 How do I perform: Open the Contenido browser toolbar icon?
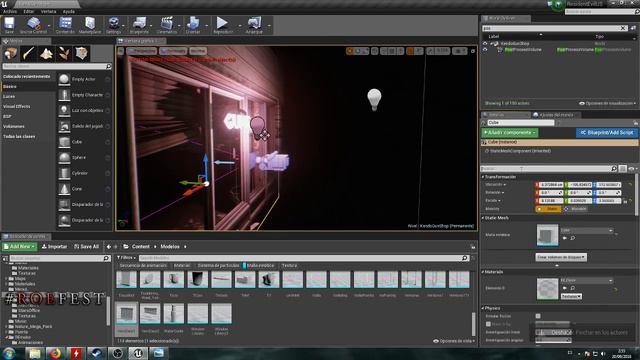click(65, 24)
